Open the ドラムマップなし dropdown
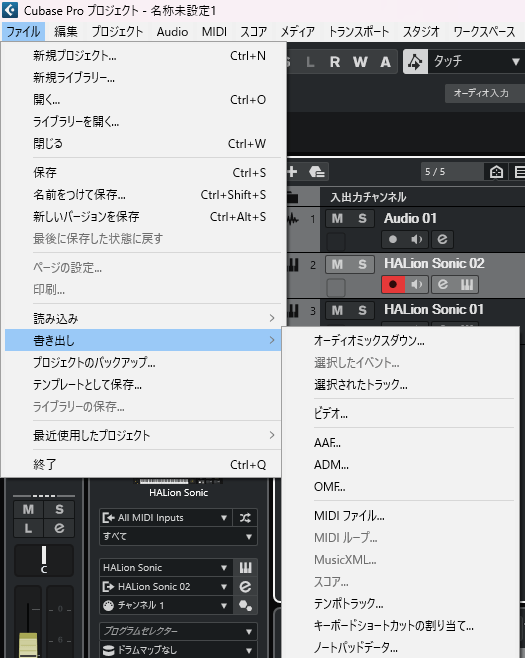Screen dimensions: 525x658 [x=178, y=650]
